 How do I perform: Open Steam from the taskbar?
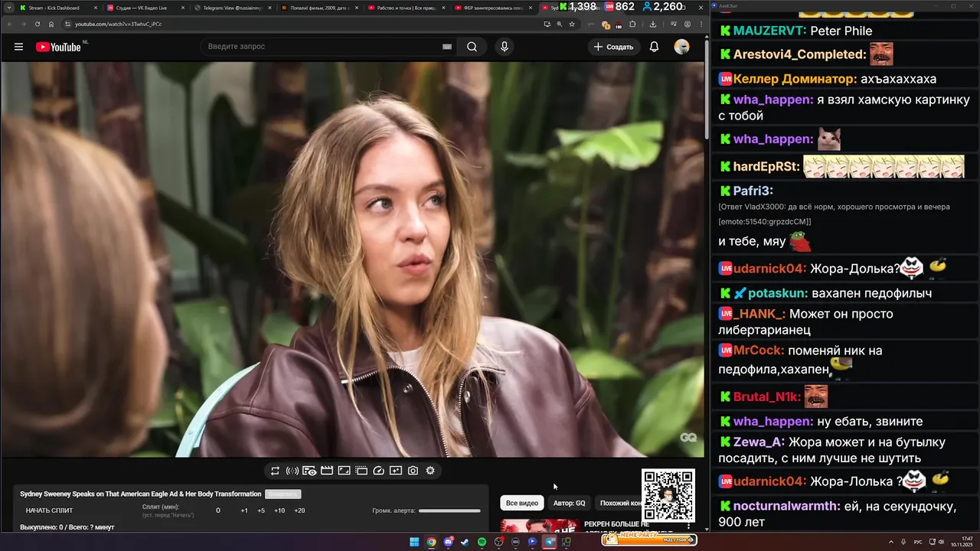465,542
